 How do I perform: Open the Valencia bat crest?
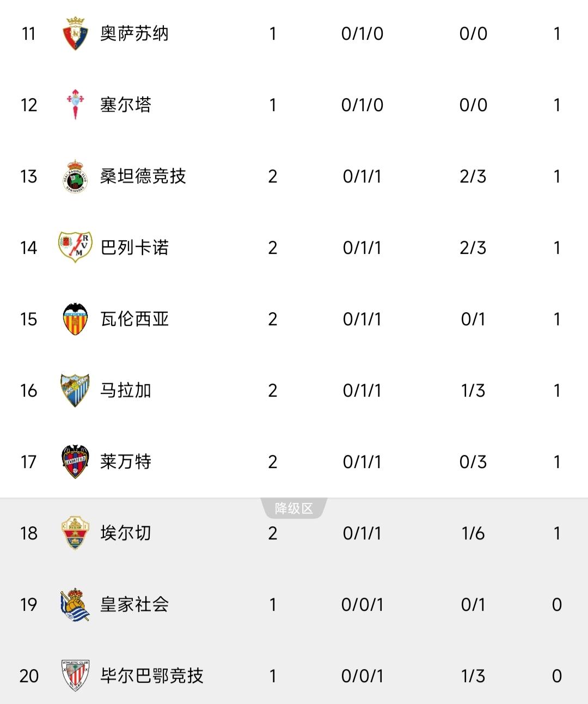[x=75, y=319]
